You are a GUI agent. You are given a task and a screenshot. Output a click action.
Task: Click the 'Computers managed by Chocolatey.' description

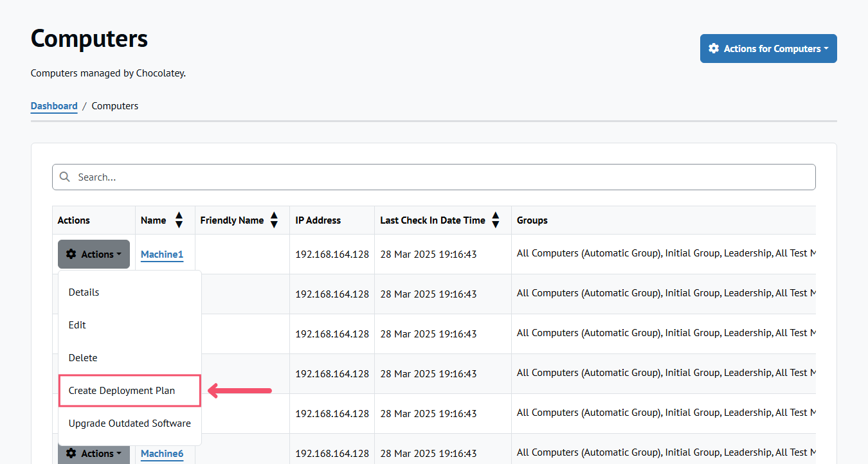click(108, 73)
